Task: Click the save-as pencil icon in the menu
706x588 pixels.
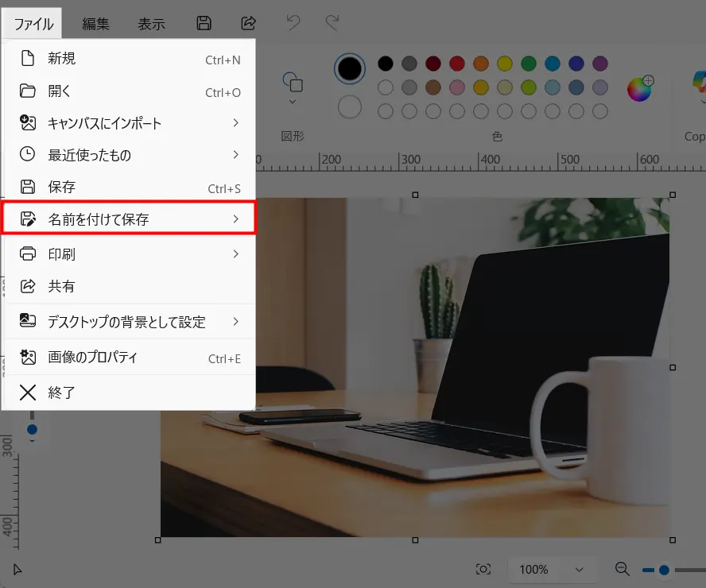Action: tap(28, 219)
